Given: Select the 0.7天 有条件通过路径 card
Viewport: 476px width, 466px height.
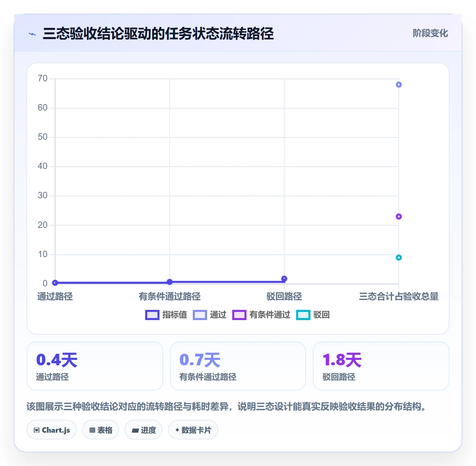Looking at the screenshot, I should (238, 366).
